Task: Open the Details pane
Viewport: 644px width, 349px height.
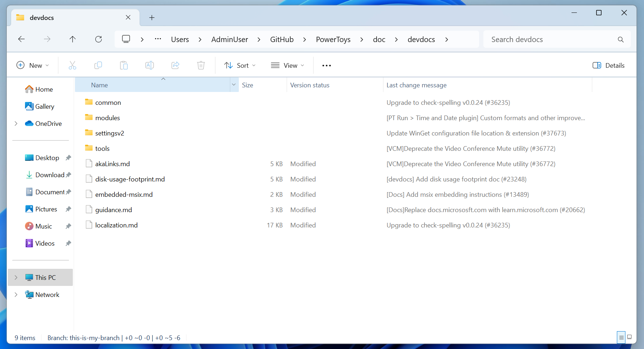Action: click(609, 65)
